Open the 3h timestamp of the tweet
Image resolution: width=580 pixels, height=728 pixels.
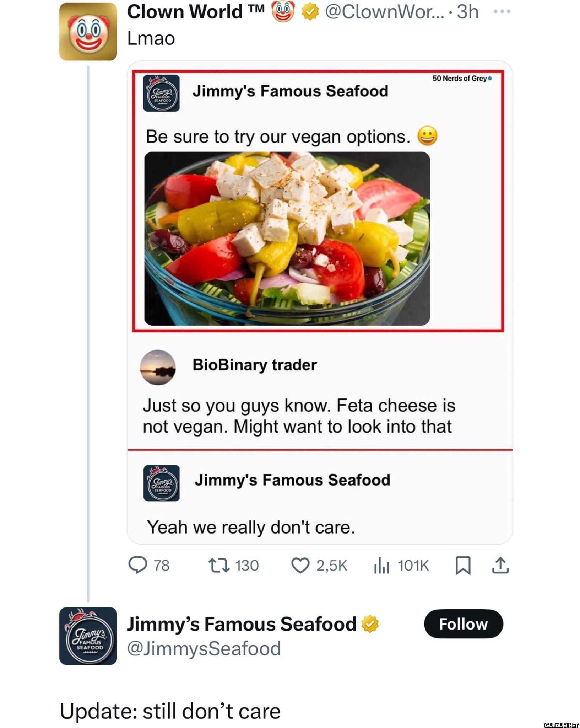(x=468, y=12)
